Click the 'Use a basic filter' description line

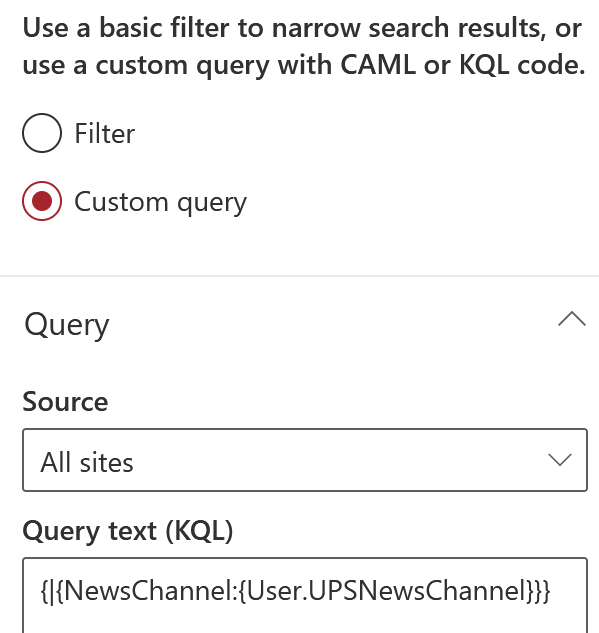(302, 28)
